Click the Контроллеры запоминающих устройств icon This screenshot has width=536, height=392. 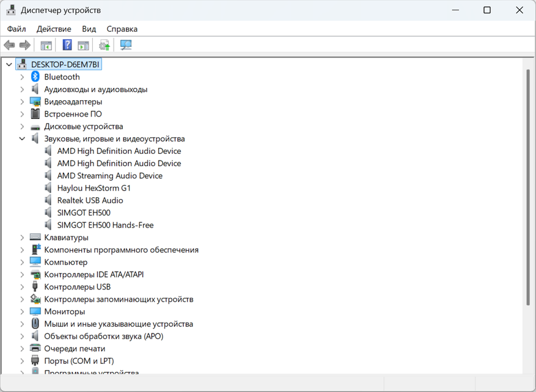tap(35, 299)
